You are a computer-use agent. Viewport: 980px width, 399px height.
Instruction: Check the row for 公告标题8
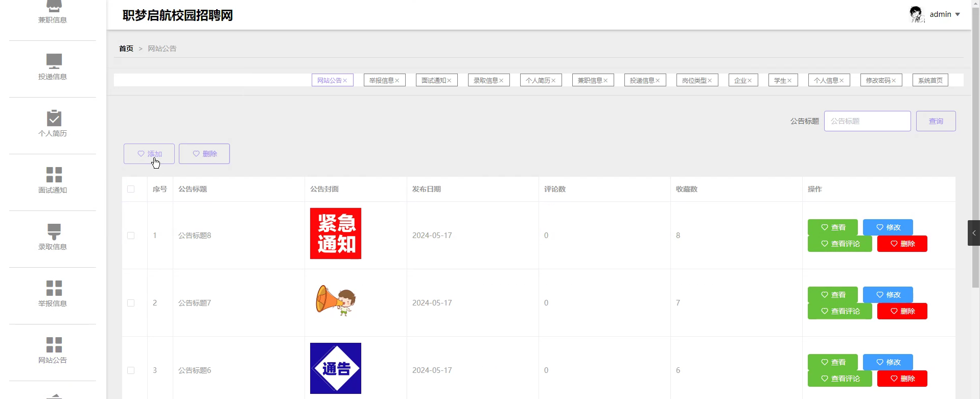pos(131,236)
